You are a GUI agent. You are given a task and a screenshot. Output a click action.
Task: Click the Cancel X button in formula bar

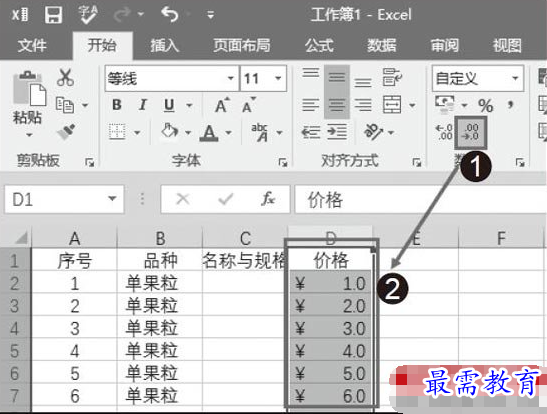coord(183,200)
